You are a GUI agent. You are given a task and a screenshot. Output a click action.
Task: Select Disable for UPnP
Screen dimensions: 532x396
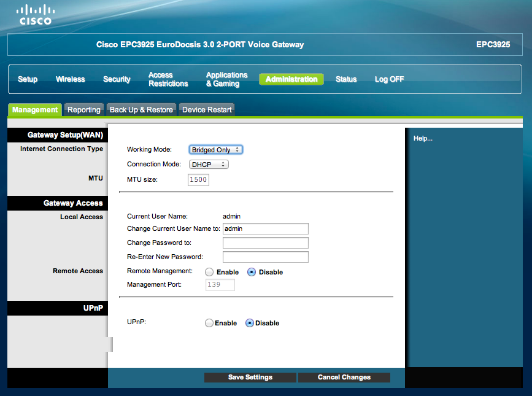coord(249,323)
